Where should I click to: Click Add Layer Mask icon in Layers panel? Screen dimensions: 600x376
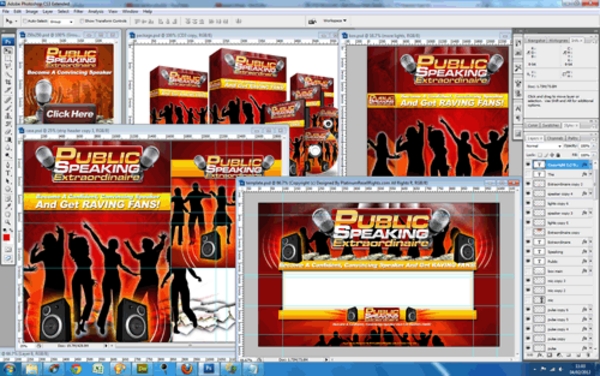549,355
